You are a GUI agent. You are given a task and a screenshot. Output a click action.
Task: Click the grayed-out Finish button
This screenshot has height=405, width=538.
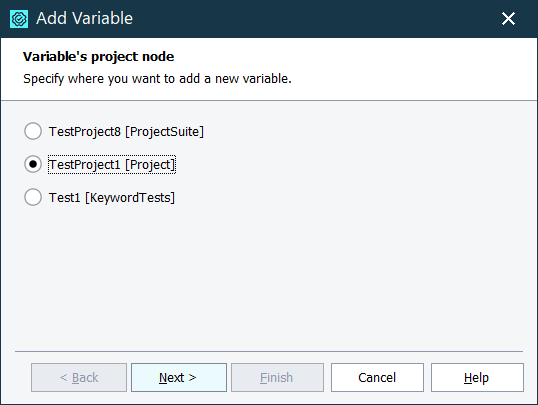[277, 377]
